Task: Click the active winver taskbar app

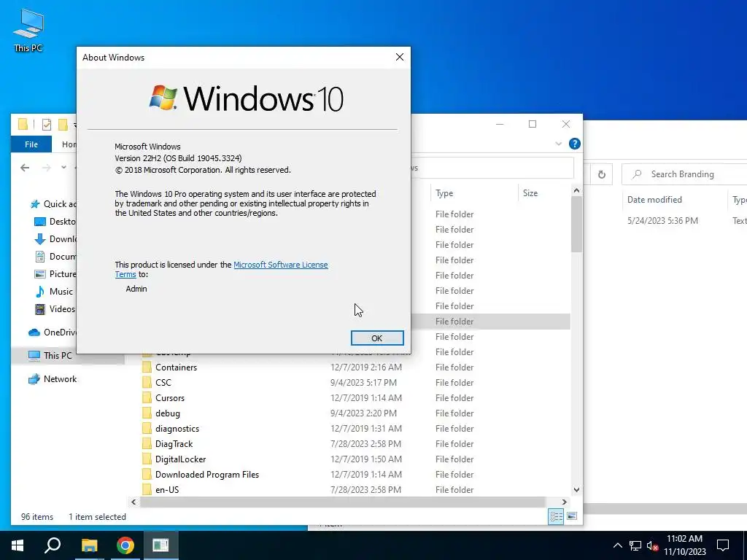Action: pos(160,545)
